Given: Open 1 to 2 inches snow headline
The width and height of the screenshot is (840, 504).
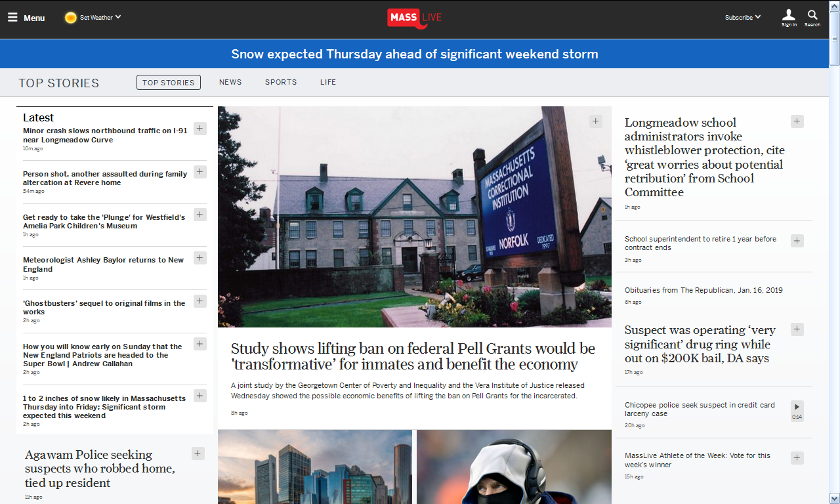Looking at the screenshot, I should [104, 407].
